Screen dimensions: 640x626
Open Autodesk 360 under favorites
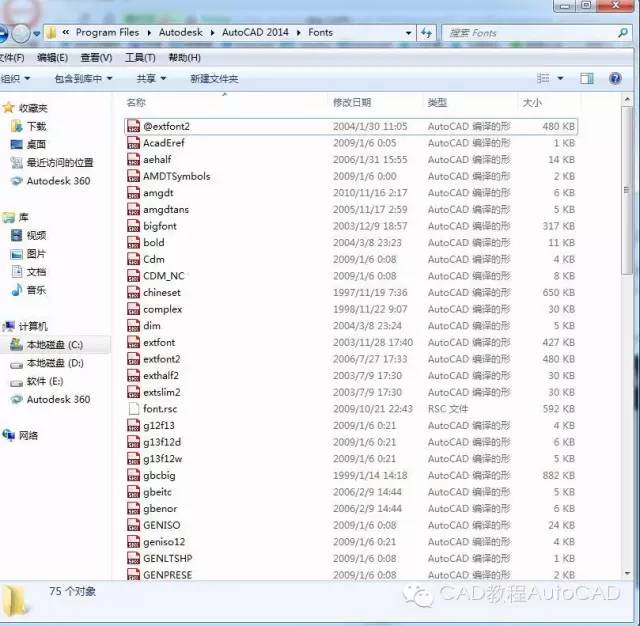(x=50, y=181)
